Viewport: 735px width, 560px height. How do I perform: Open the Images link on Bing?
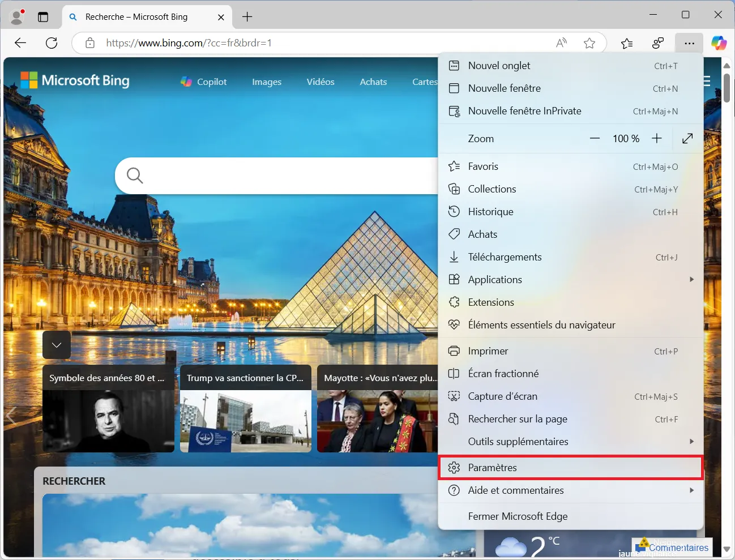tap(267, 82)
